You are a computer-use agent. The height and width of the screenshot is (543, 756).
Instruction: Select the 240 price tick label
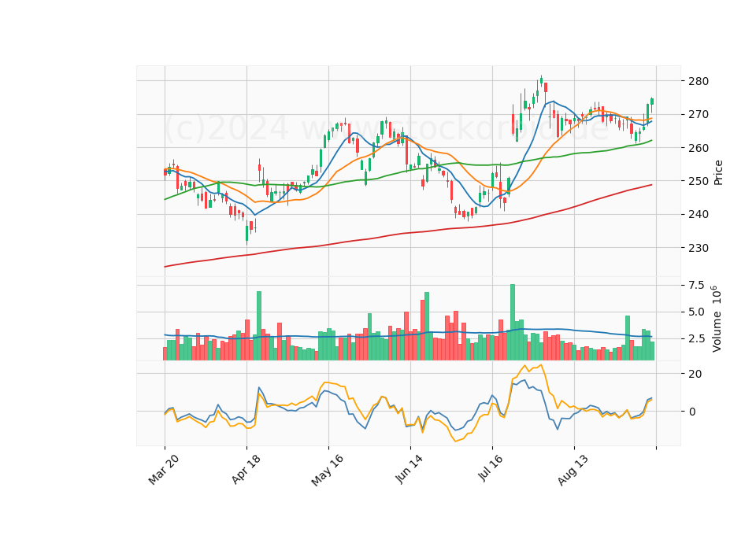click(699, 214)
